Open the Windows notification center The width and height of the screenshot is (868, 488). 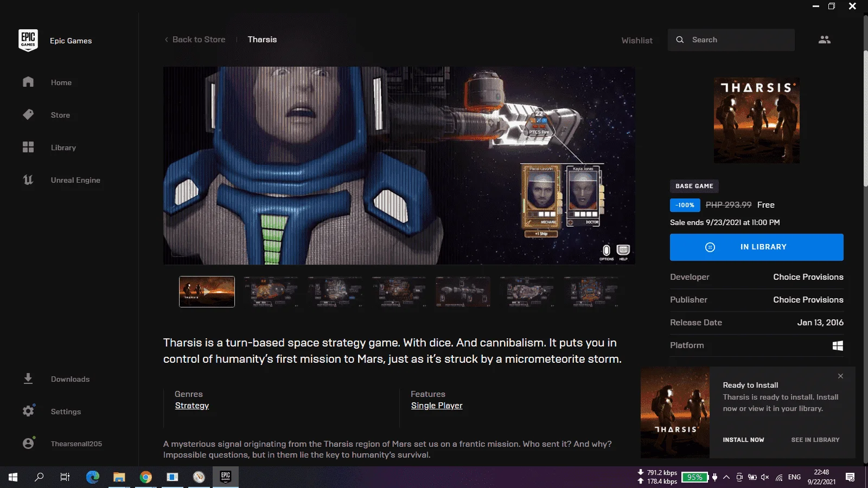click(x=850, y=477)
